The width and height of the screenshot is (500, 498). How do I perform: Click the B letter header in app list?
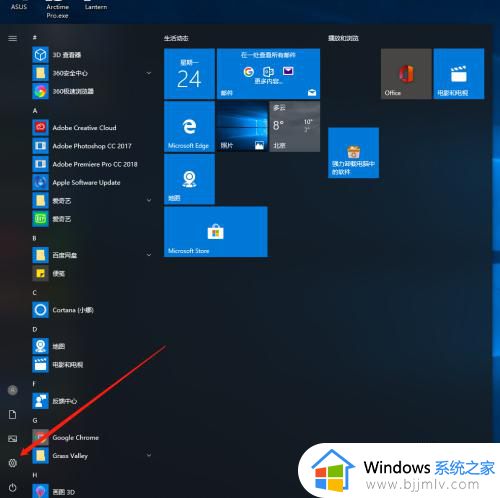point(34,238)
